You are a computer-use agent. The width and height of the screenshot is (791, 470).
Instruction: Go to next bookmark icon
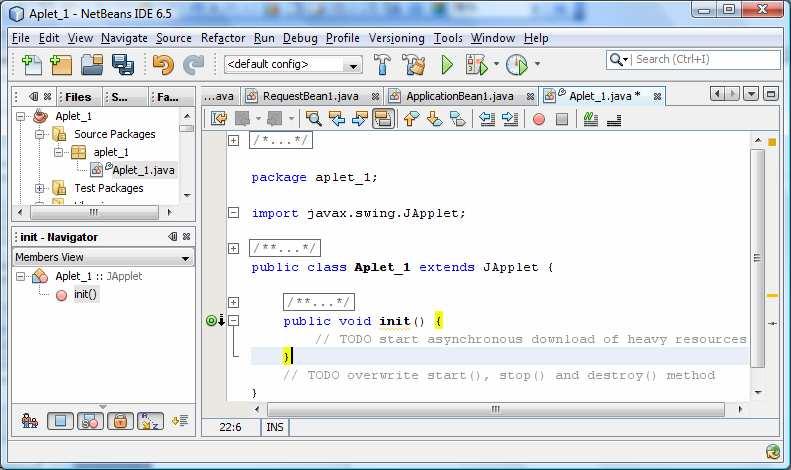tap(434, 119)
